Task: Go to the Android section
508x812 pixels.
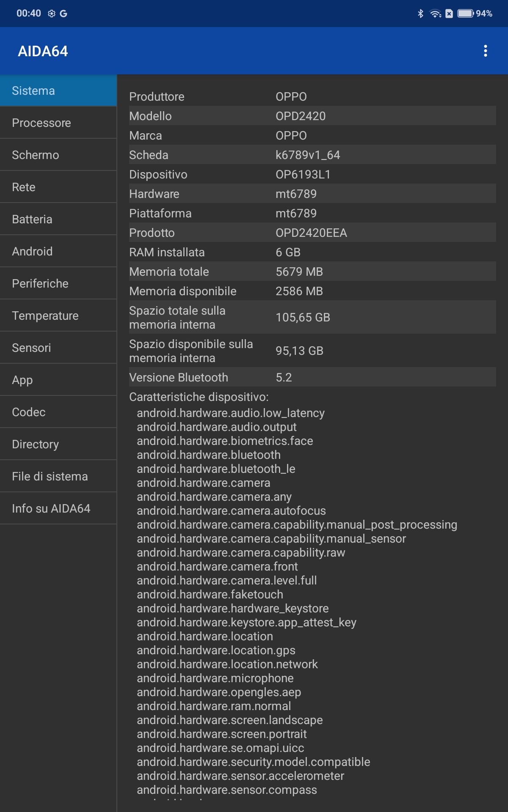Action: tap(58, 251)
